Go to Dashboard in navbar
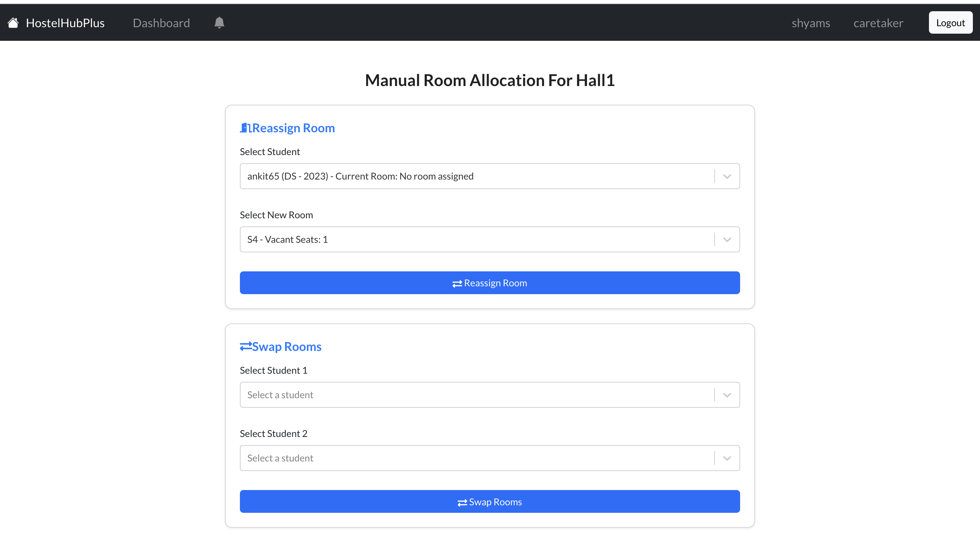The image size is (980, 557). click(x=161, y=23)
